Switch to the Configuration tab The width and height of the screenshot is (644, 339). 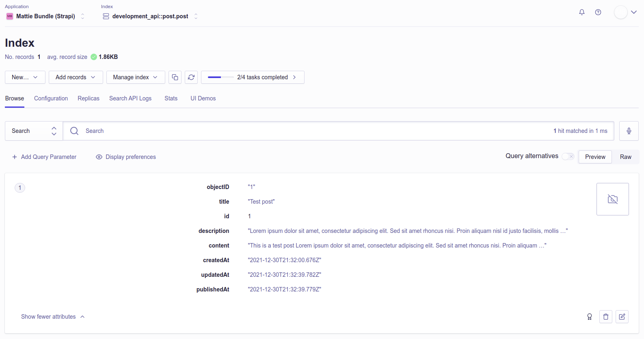pos(51,98)
